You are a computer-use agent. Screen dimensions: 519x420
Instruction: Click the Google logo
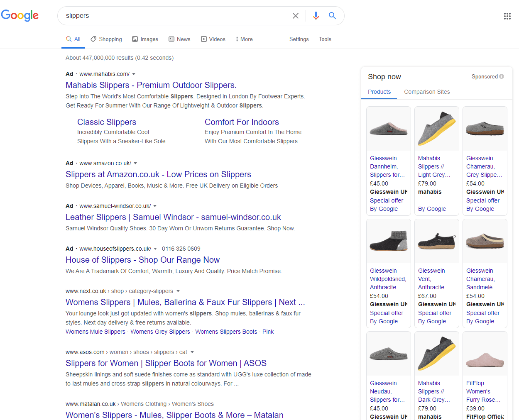tap(20, 15)
